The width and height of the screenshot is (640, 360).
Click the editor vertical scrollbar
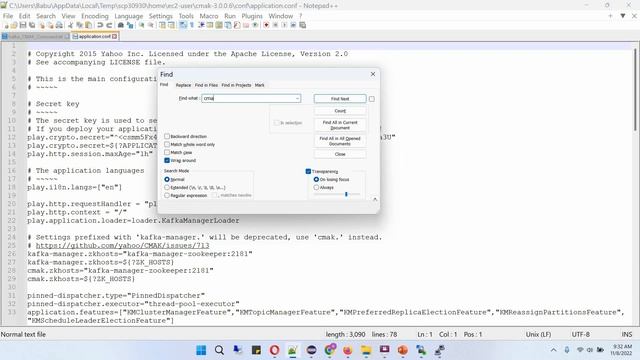click(635, 90)
